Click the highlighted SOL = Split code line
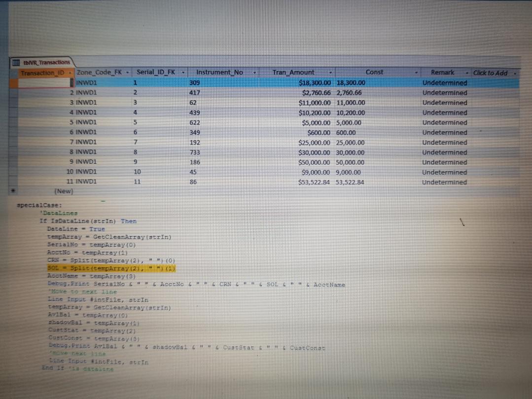 [111, 268]
